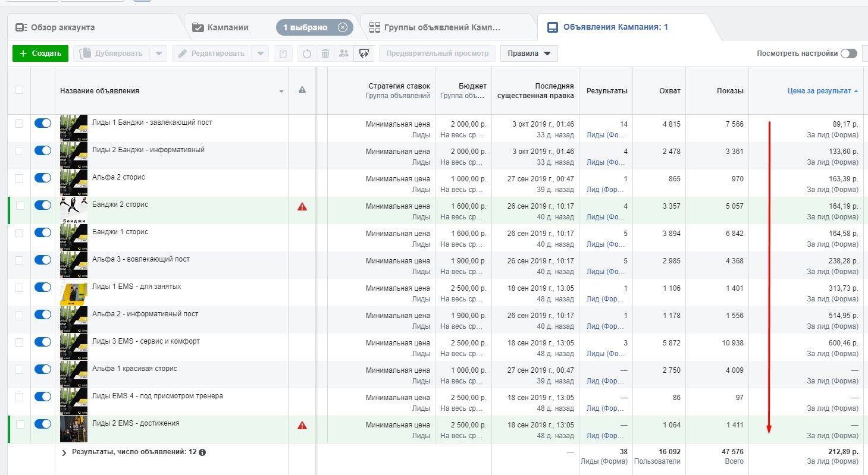Click the people audience icon in toolbar
868x475 pixels.
click(x=344, y=54)
